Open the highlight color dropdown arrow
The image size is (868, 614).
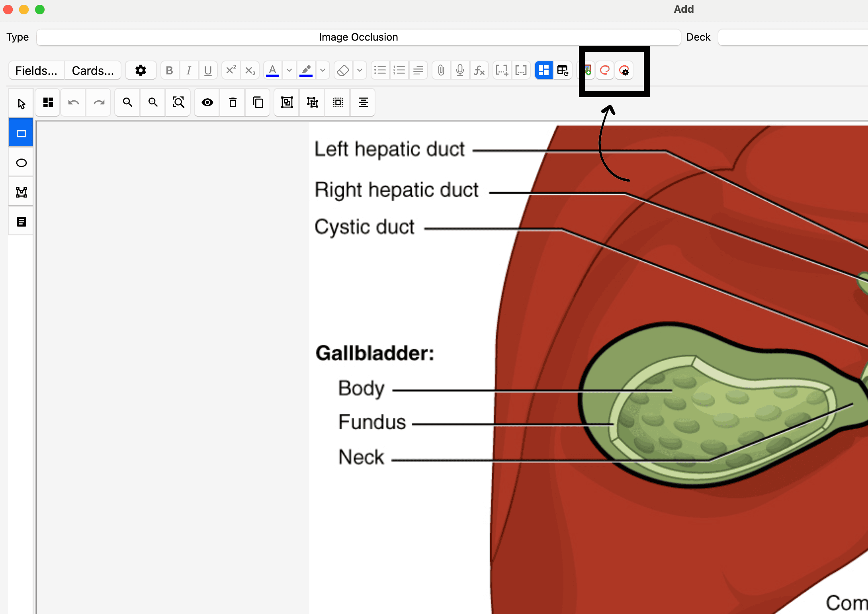[323, 70]
